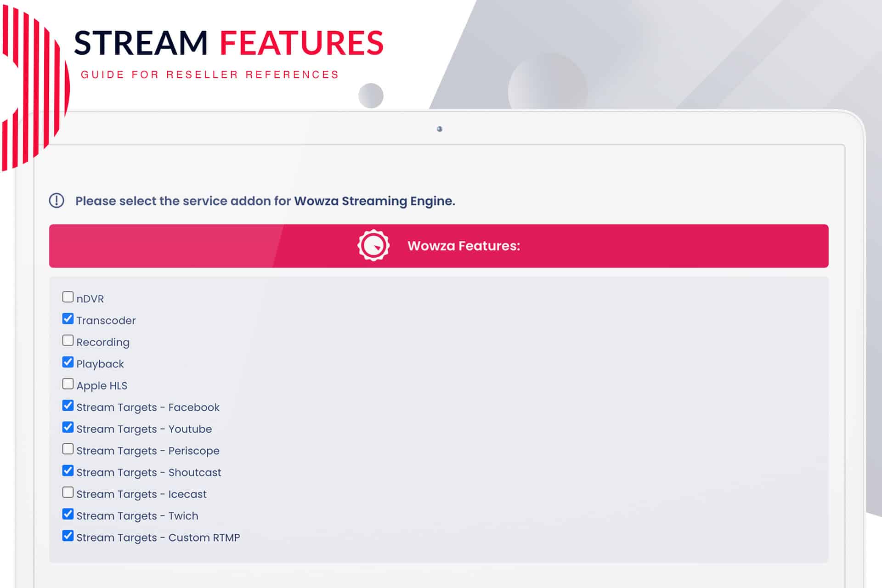Click 'Stream Targets - Youtube' label

click(x=144, y=429)
